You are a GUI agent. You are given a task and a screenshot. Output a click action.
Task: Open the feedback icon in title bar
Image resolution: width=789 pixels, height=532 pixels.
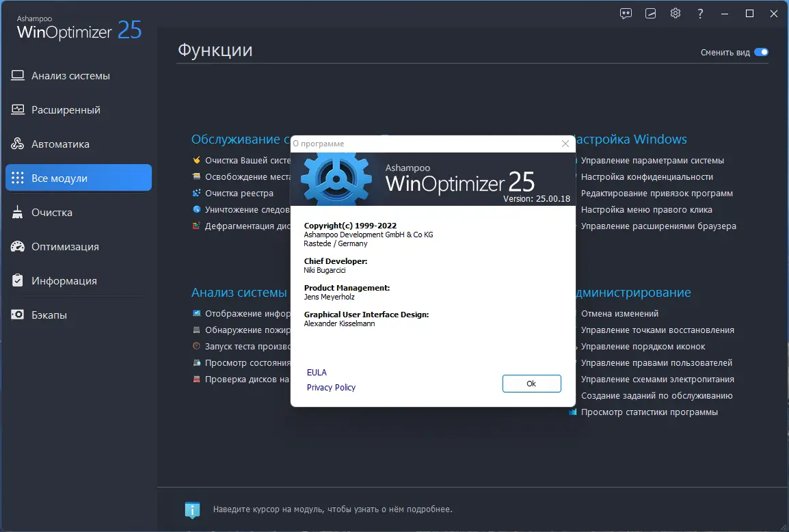tap(626, 14)
